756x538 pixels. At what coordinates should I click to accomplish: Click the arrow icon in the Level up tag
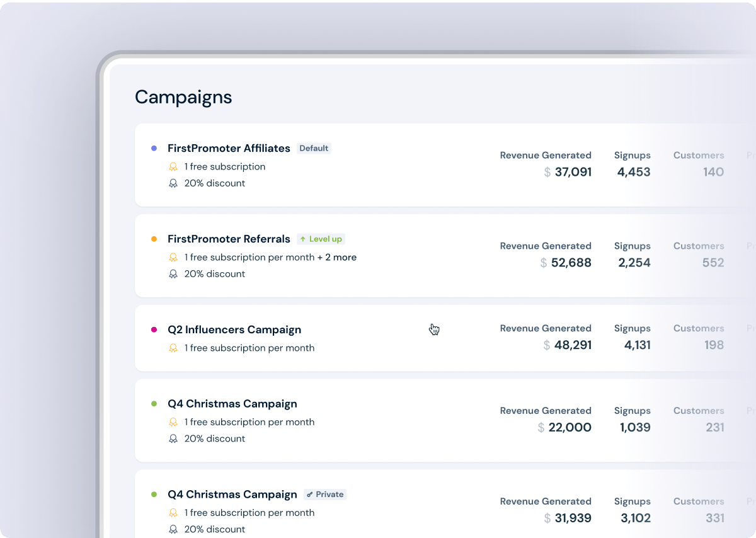tap(303, 239)
